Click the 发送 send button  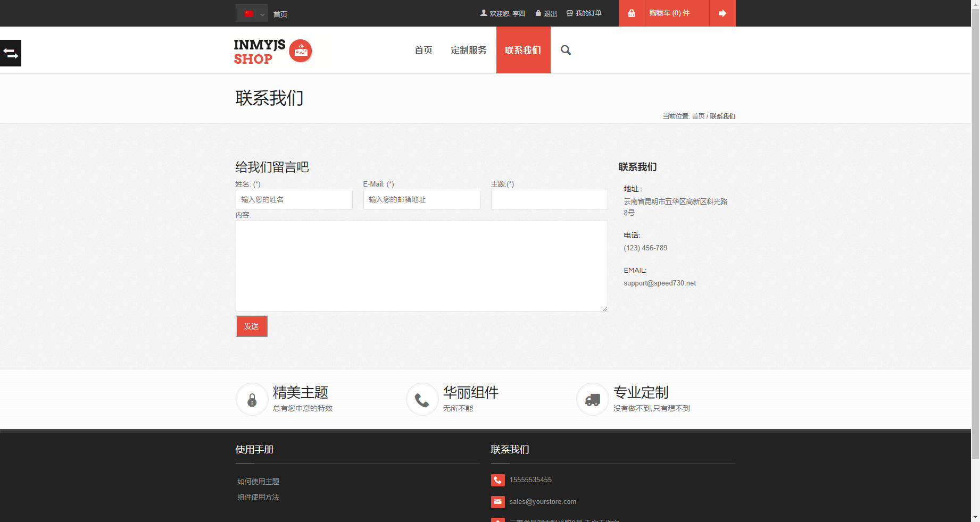[x=252, y=326]
